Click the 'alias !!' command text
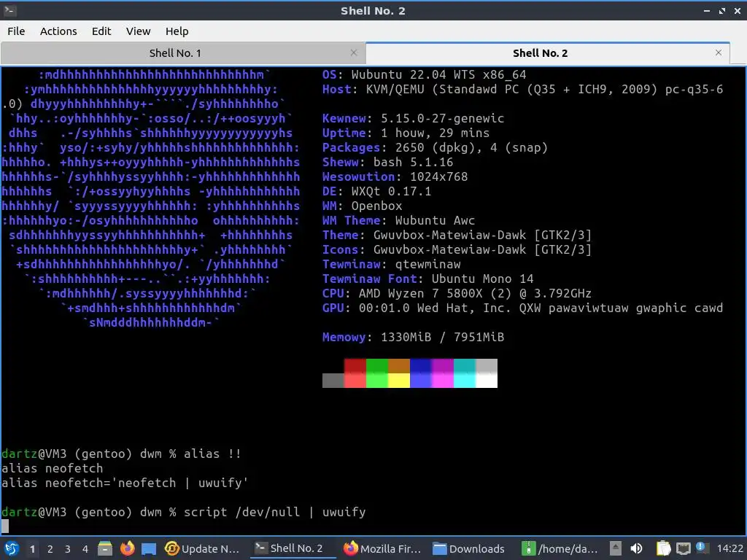The image size is (747, 560). 212,454
